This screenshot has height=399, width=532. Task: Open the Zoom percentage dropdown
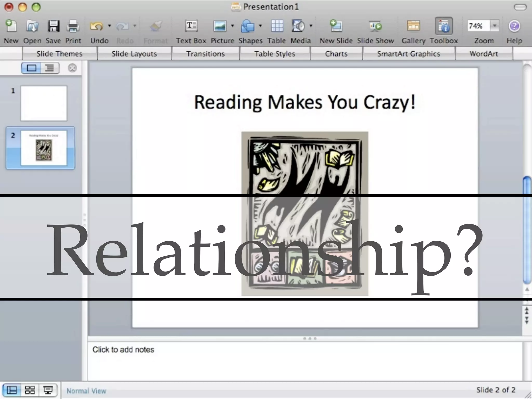click(x=495, y=26)
